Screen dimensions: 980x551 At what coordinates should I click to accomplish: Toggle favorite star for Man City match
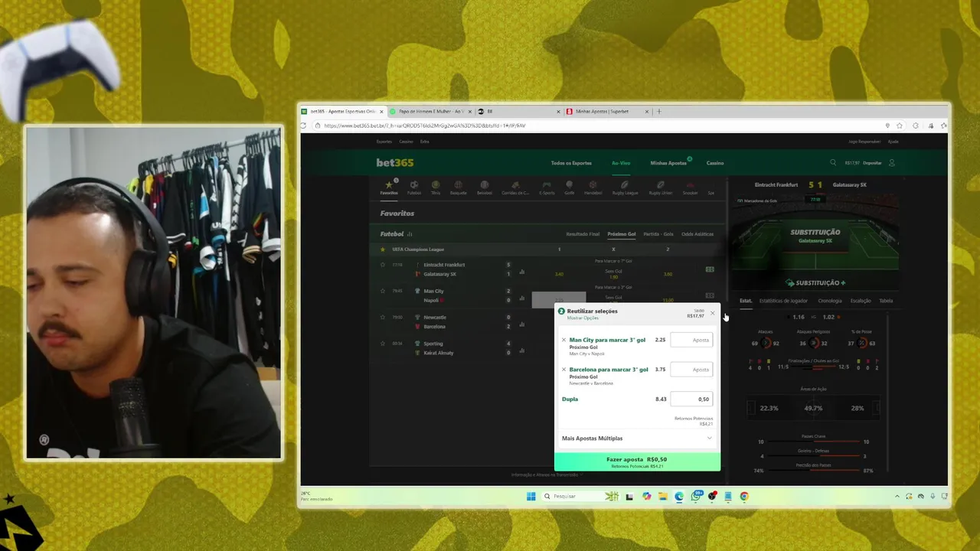click(x=383, y=291)
